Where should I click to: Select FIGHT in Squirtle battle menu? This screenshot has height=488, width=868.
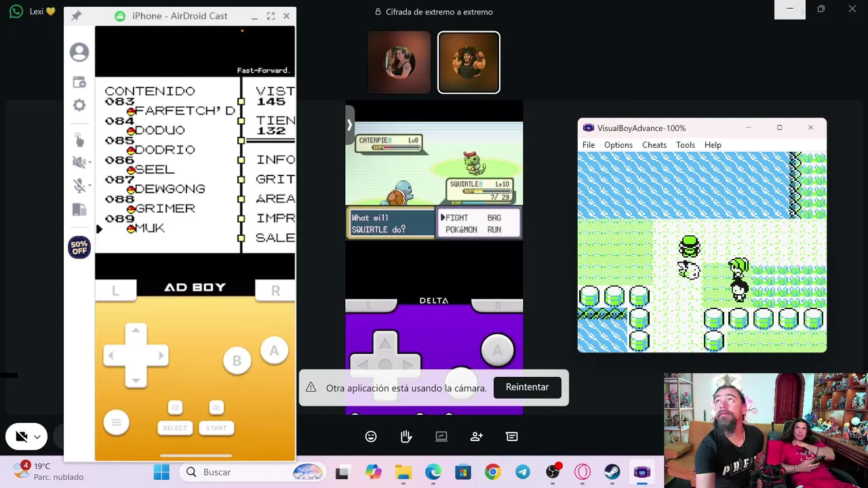pyautogui.click(x=457, y=218)
